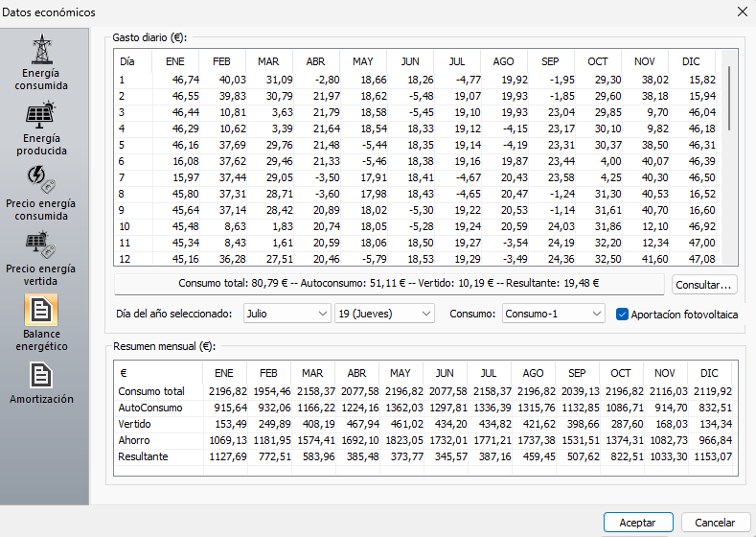The image size is (756, 537).
Task: Open the day dropdown showing 19 (Jueves)
Action: pos(384,314)
